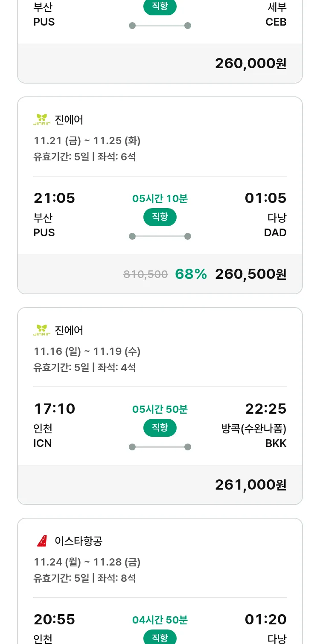
Task: Tap the direct flight badge on Incheon–Bangkok card
Action: coord(160,428)
